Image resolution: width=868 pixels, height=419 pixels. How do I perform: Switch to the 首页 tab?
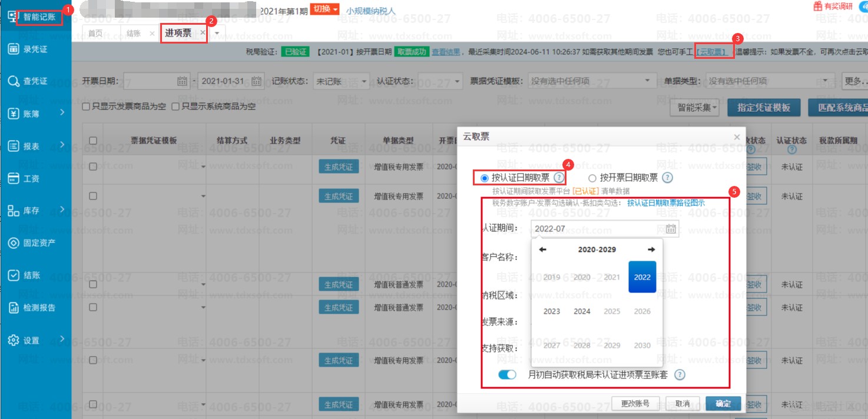95,34
